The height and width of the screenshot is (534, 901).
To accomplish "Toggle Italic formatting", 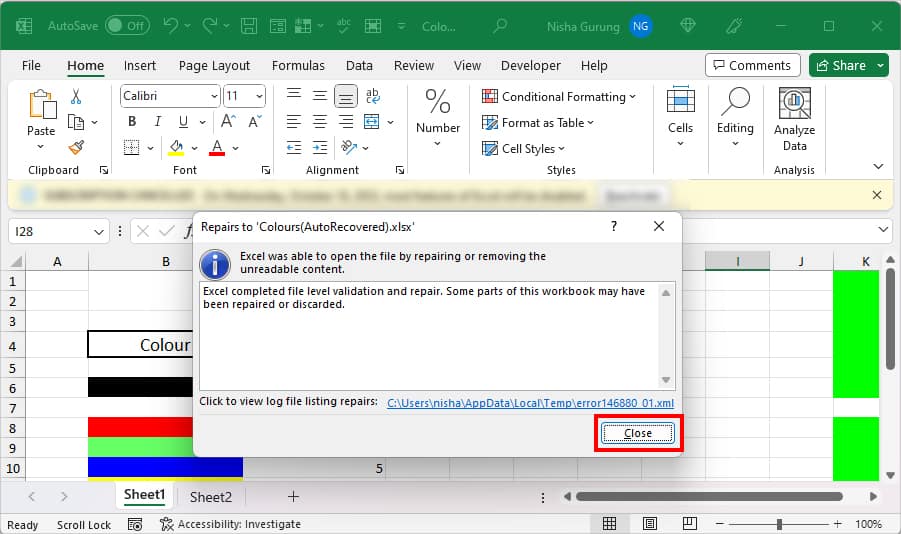I will 157,121.
